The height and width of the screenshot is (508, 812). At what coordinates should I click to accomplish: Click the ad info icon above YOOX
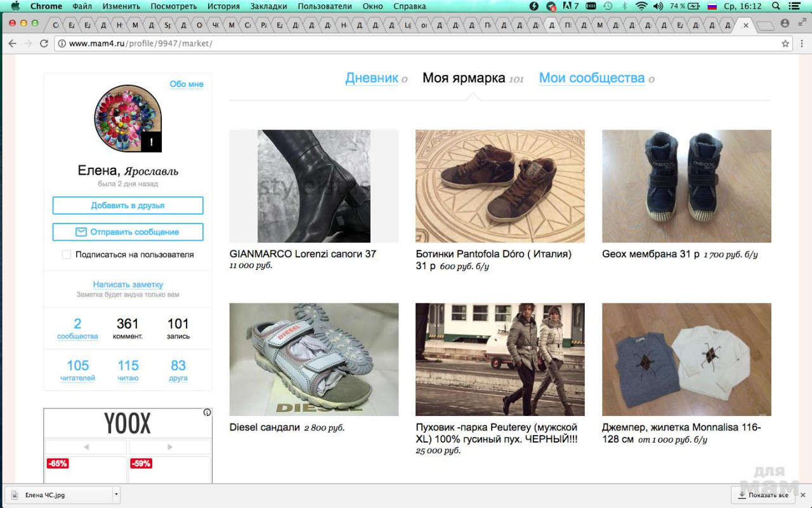207,413
